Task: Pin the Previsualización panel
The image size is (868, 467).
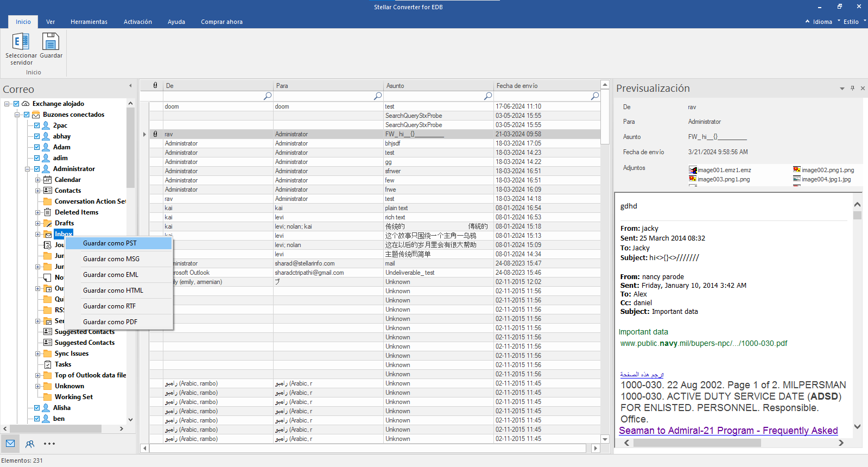Action: click(852, 88)
